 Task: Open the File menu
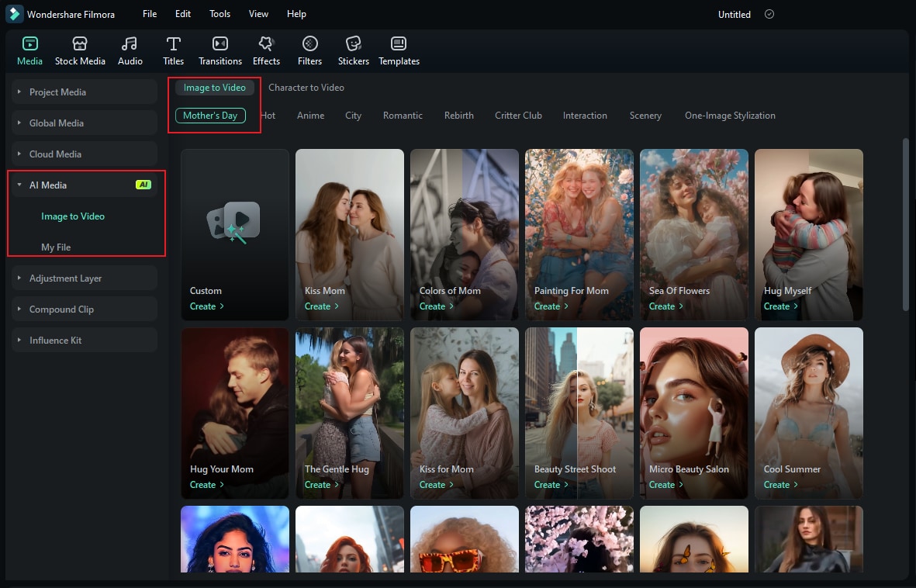click(150, 14)
